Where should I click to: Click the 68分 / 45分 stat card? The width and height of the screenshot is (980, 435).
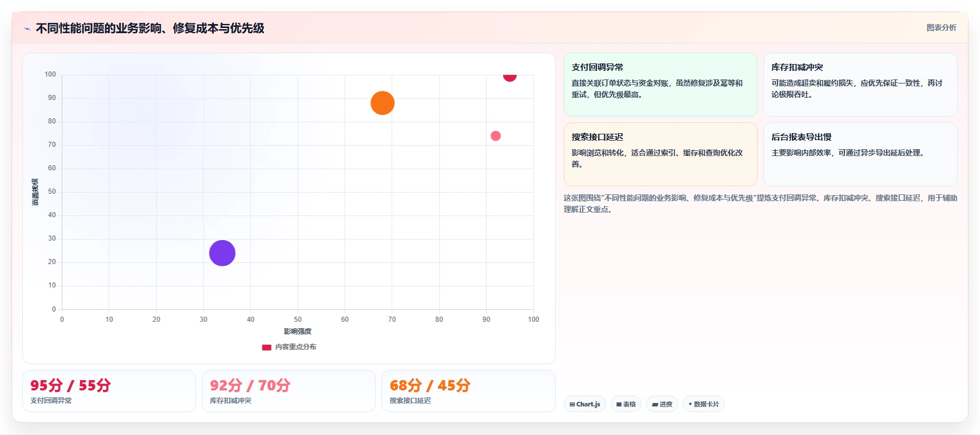point(468,391)
